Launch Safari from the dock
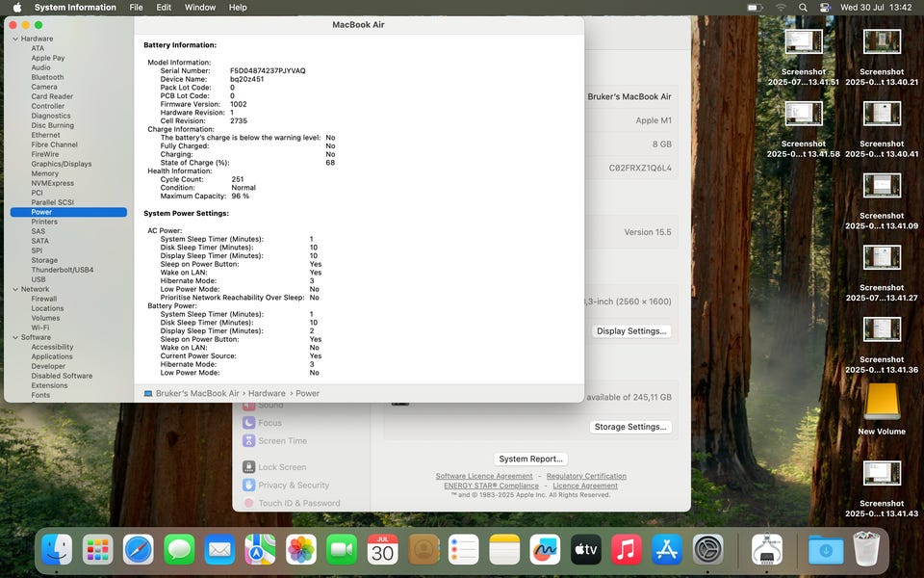 (139, 550)
